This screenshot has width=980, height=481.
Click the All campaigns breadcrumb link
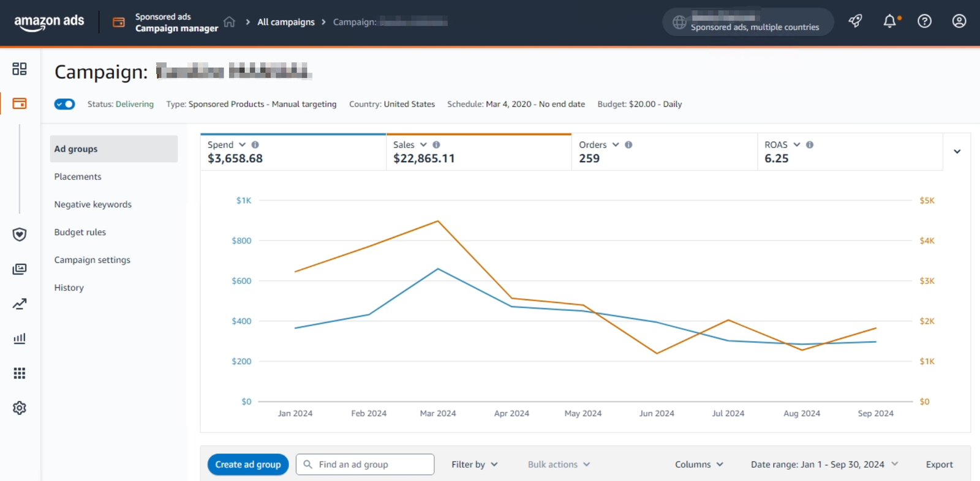(x=286, y=22)
